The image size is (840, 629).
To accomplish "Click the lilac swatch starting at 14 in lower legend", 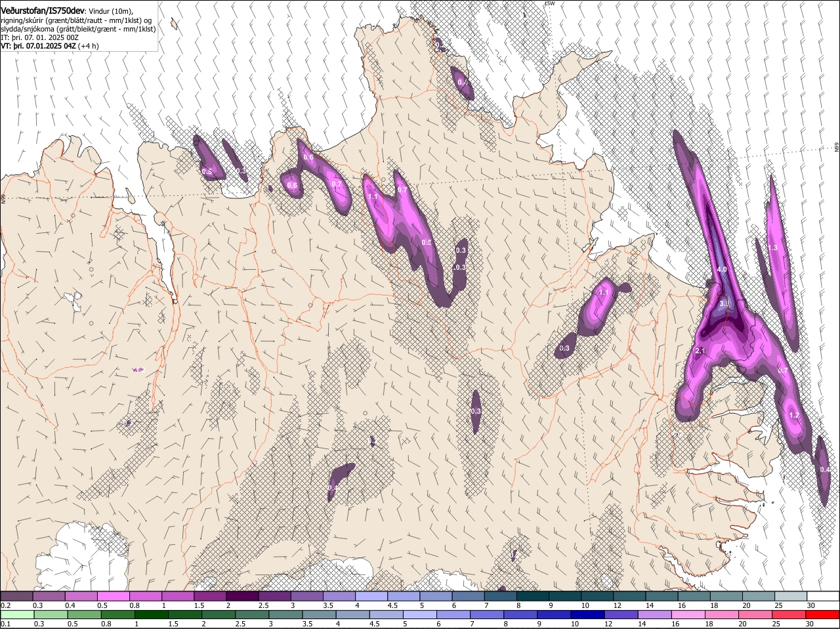I will [x=654, y=615].
